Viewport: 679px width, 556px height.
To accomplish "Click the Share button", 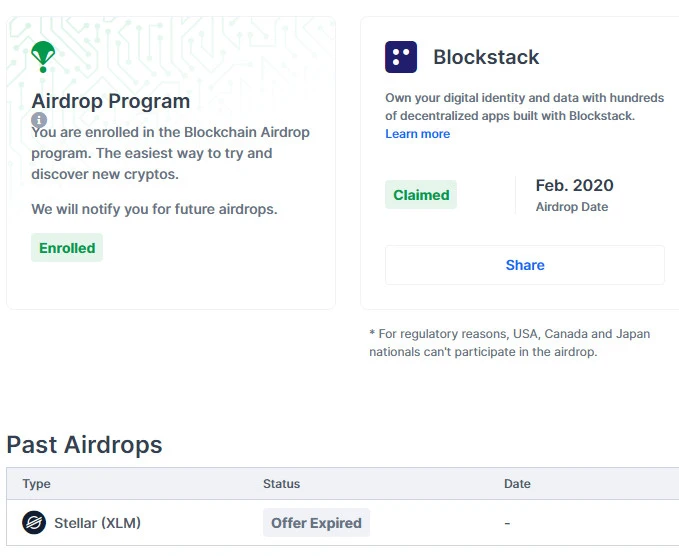I will [525, 265].
